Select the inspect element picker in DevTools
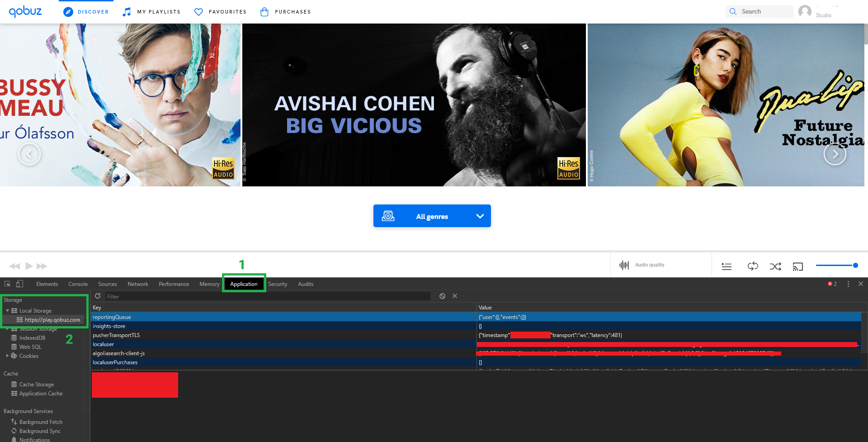The height and width of the screenshot is (442, 868). pos(7,284)
